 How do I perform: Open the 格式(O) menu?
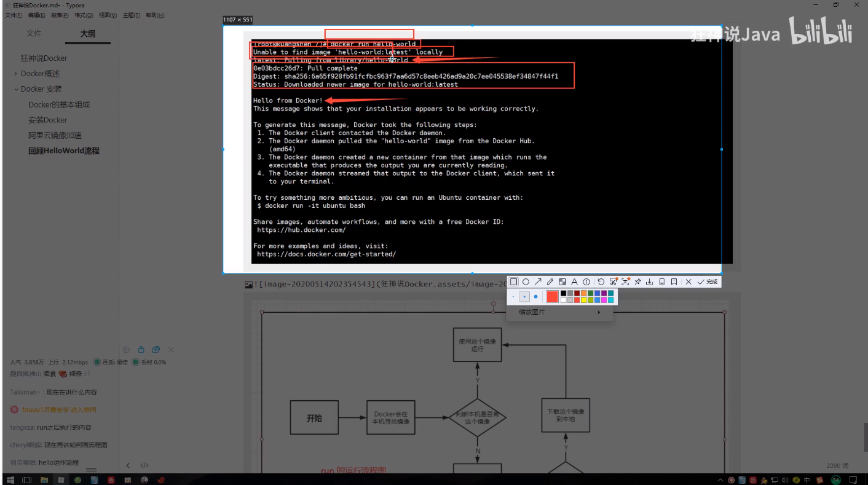(x=84, y=15)
